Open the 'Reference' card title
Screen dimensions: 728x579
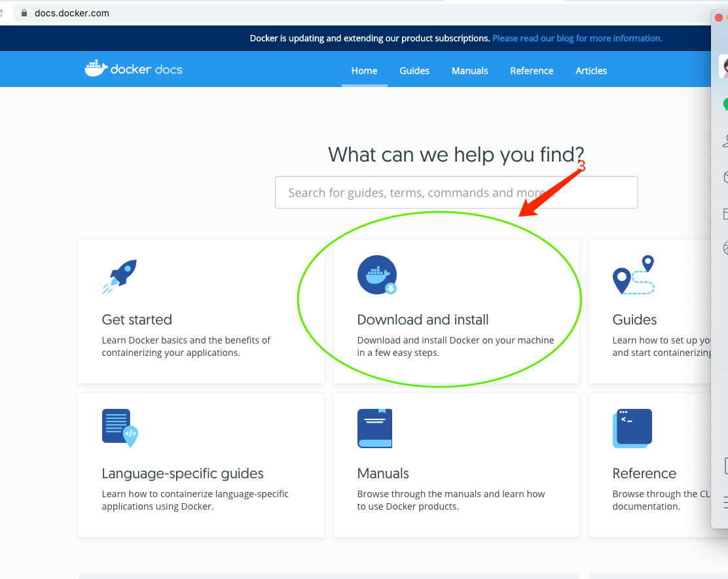pyautogui.click(x=644, y=473)
